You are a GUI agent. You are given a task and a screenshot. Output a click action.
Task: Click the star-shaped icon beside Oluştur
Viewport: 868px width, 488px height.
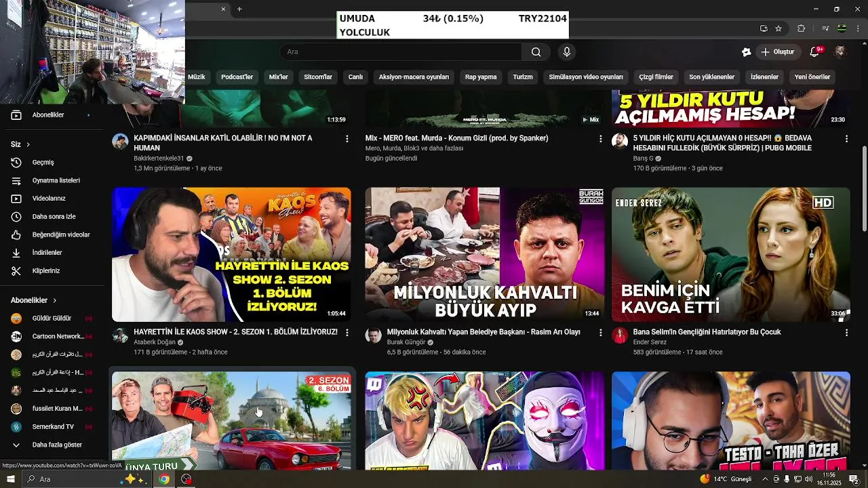coord(746,52)
